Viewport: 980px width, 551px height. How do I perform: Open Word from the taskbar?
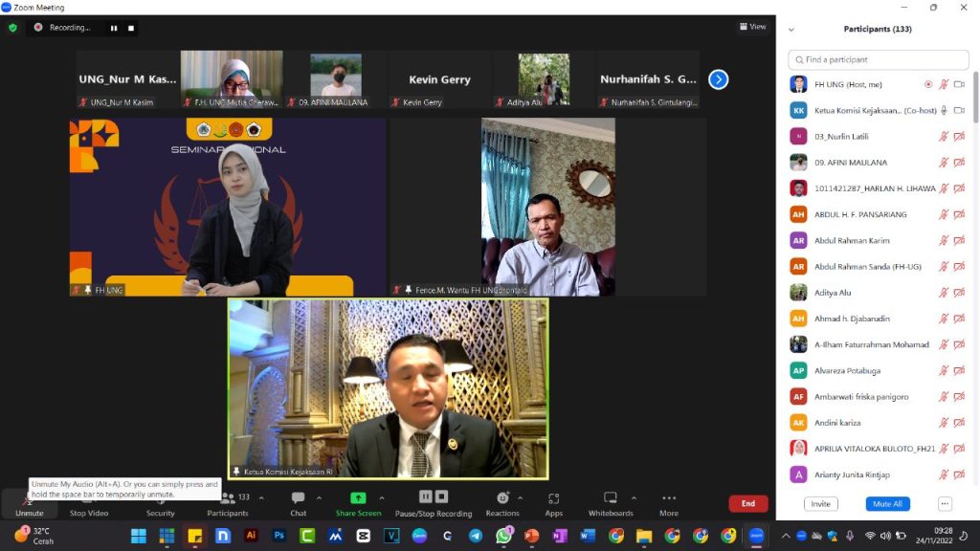click(588, 536)
